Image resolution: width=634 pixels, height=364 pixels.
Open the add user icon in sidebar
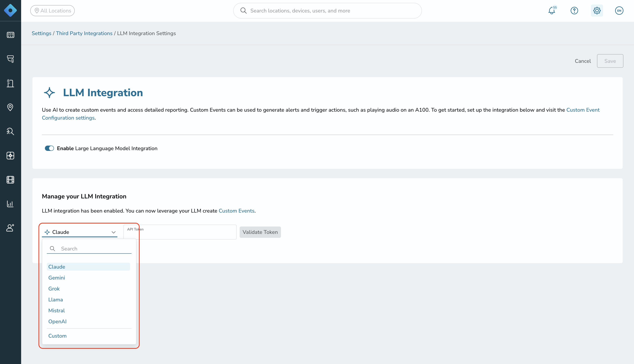[x=10, y=228]
